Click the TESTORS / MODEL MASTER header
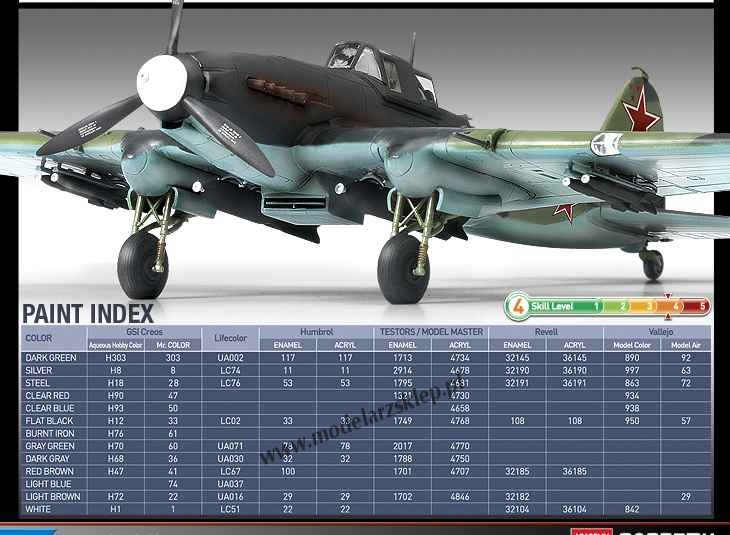Screen dimensions: 730x535 [x=431, y=331]
